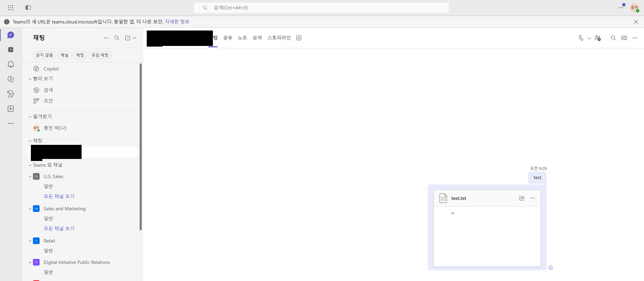Open new chat dropdown arrow
Viewport: 644px width, 281px height.
pyautogui.click(x=134, y=38)
